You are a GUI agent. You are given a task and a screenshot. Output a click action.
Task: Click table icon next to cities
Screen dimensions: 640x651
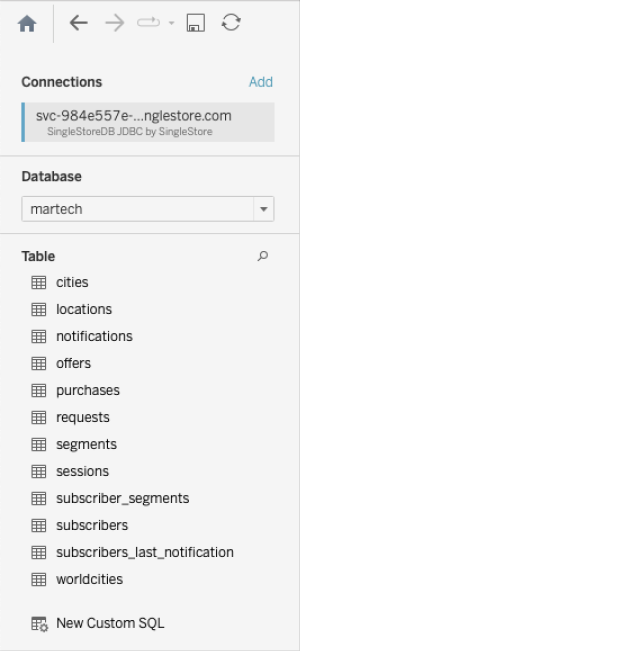click(x=39, y=283)
